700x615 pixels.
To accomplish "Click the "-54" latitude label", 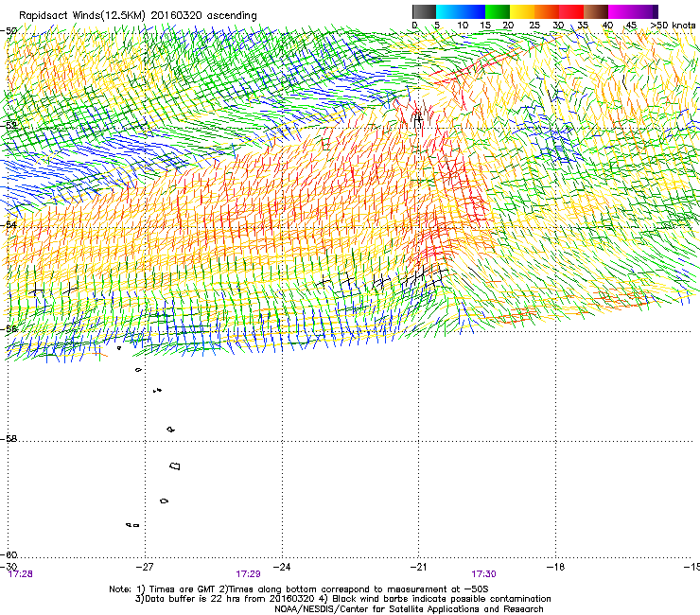I will 9,224.
